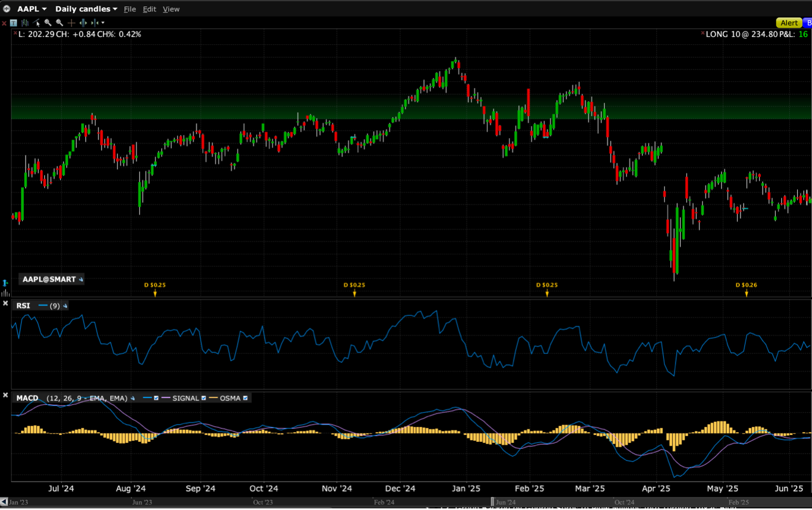Toggle the OSMA histogram checkbox
This screenshot has height=510, width=812.
coord(245,398)
